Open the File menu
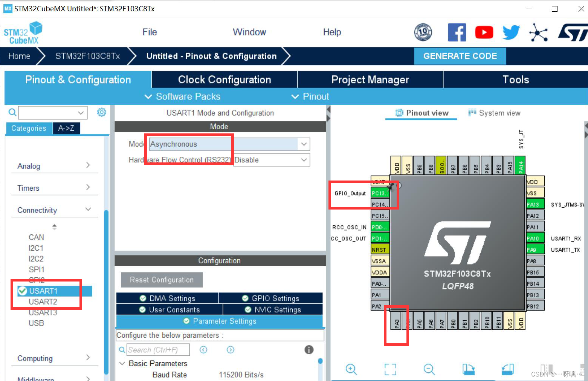The image size is (588, 381). coord(150,32)
